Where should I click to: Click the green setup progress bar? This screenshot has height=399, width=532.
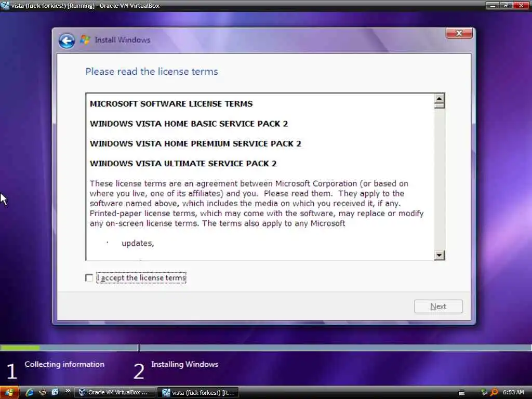click(x=20, y=348)
